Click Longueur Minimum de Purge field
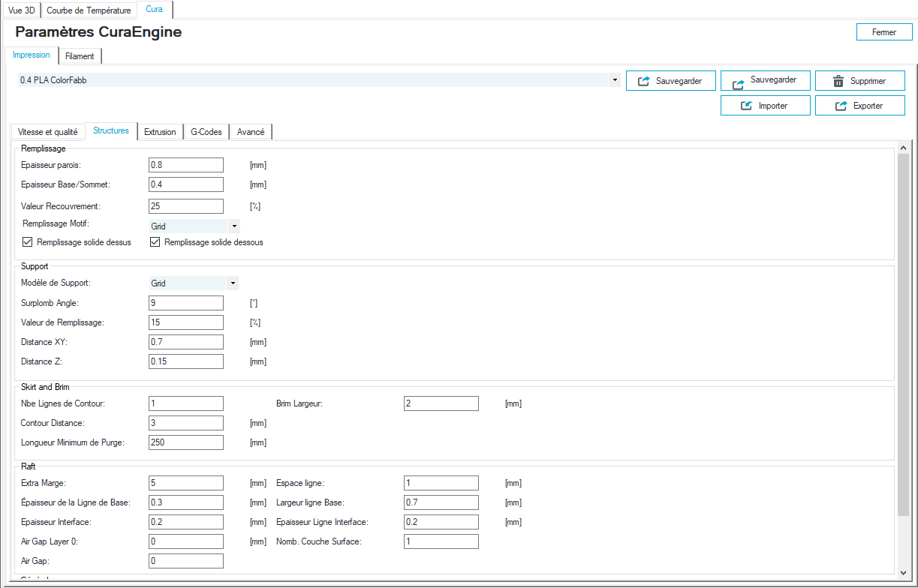Viewport: 918px width, 588px height. click(186, 442)
